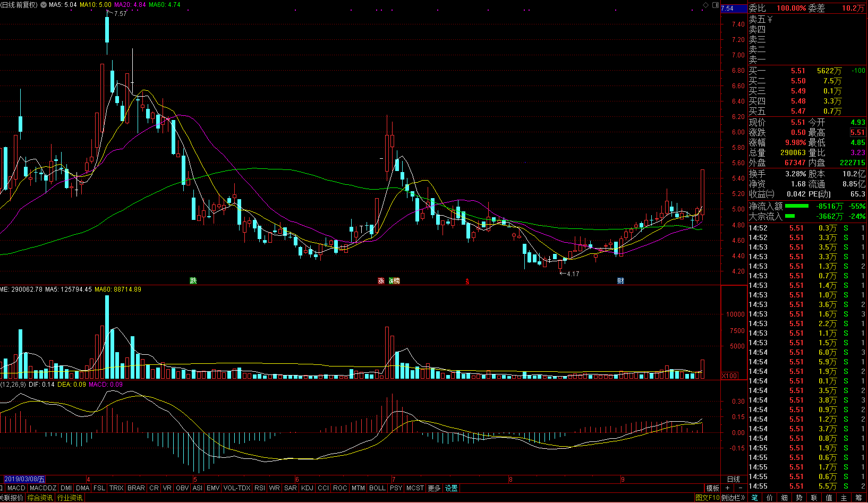Open the TRIX indicator tab
Image resolution: width=868 pixels, height=503 pixels.
(116, 488)
